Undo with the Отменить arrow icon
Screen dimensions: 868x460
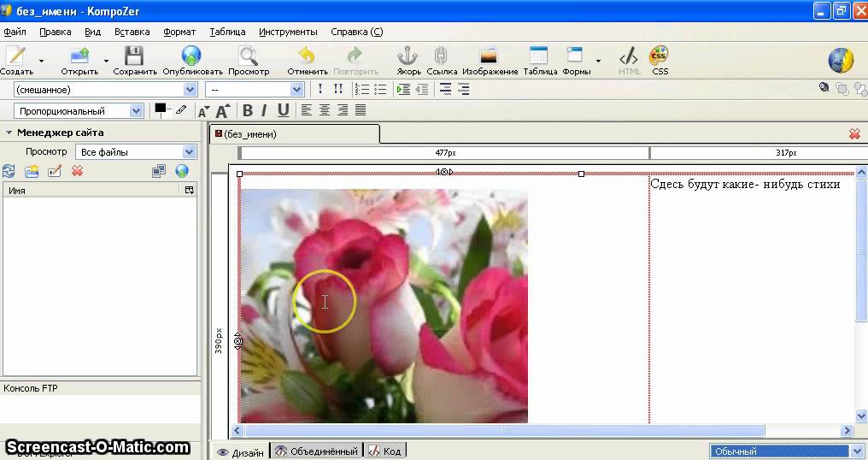307,56
